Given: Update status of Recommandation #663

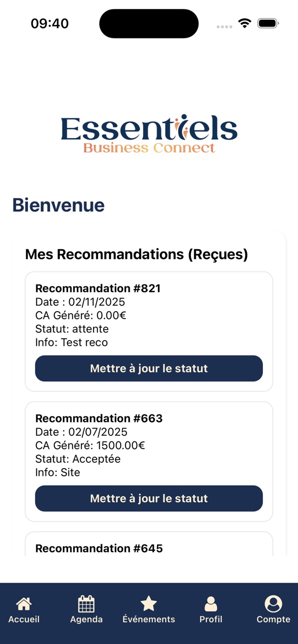Looking at the screenshot, I should pyautogui.click(x=149, y=498).
